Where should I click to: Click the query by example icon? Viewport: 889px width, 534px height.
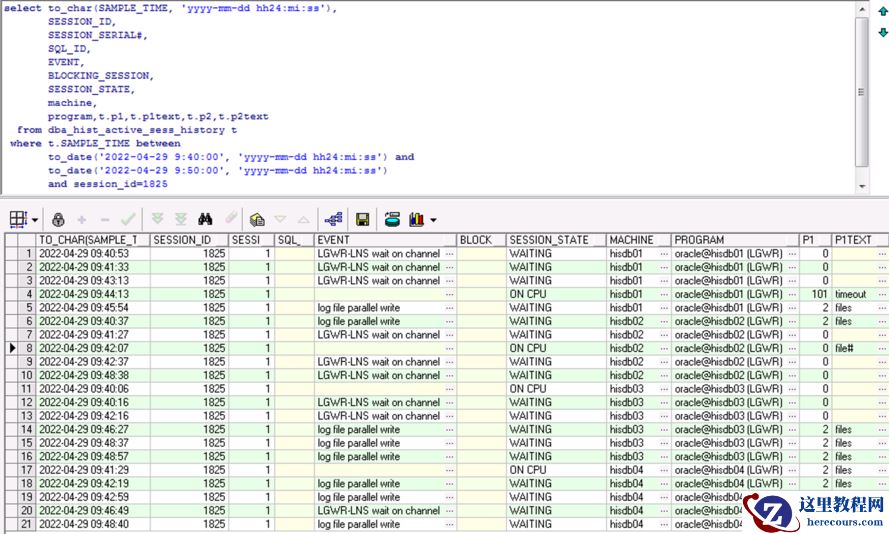pos(258,219)
